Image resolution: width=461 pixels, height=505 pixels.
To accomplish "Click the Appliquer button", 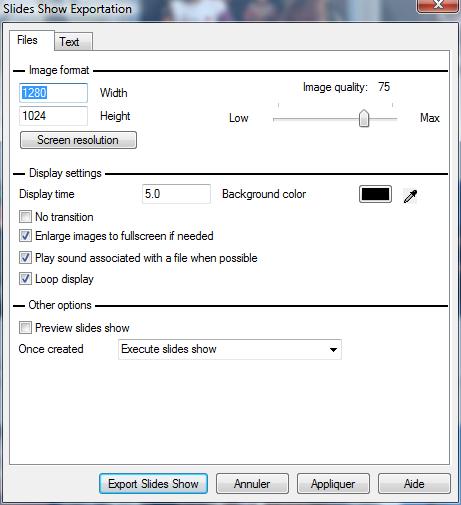I will 333,484.
